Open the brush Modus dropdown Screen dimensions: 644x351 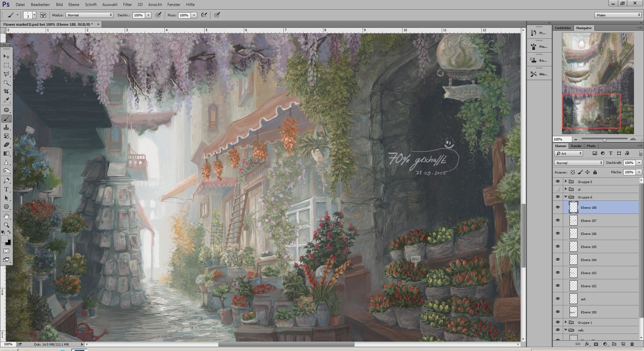[89, 15]
